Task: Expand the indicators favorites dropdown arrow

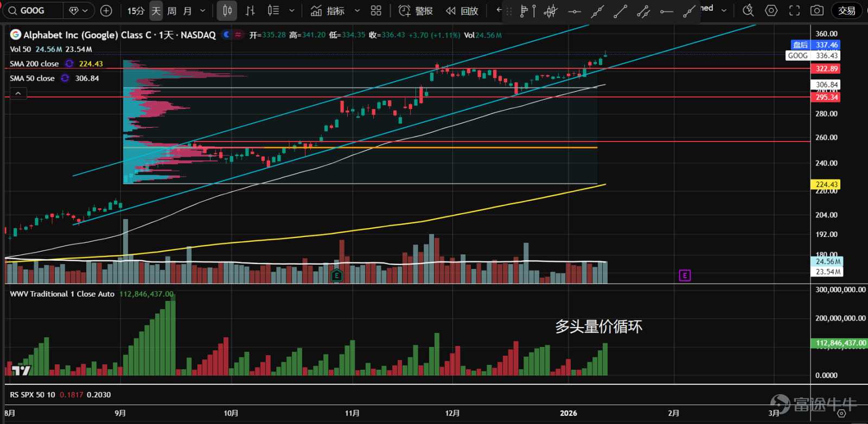Action: 357,10
